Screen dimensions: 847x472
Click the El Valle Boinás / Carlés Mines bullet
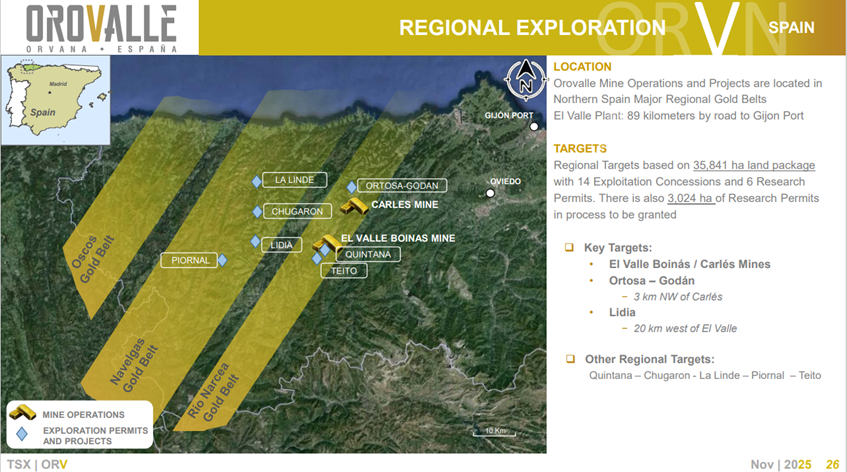[x=690, y=264]
